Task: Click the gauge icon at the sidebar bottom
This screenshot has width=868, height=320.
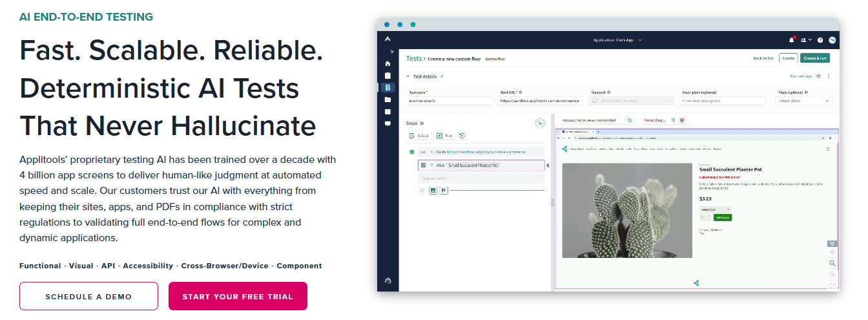Action: [387, 281]
